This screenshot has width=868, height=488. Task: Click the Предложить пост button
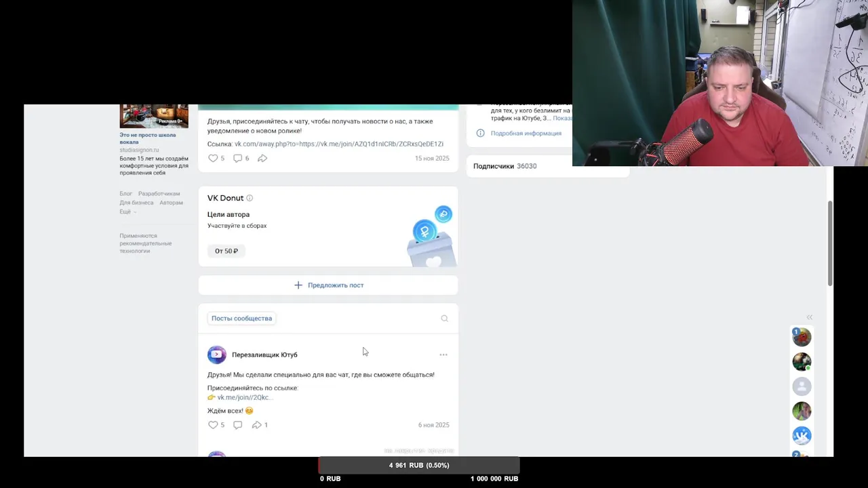328,285
